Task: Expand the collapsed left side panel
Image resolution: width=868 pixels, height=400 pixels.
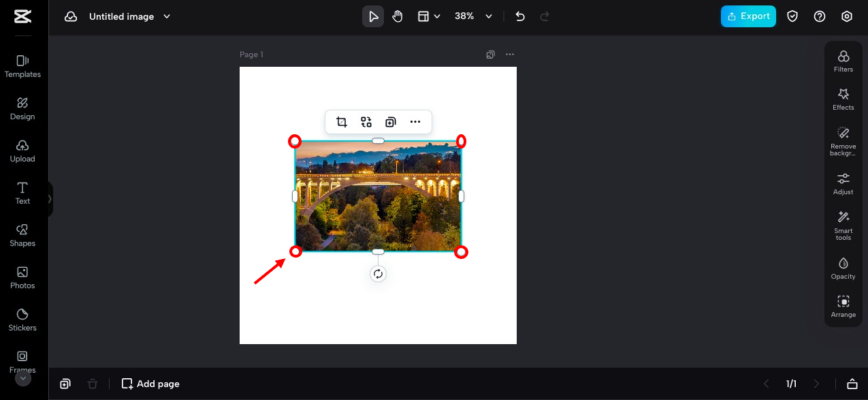Action: point(50,199)
